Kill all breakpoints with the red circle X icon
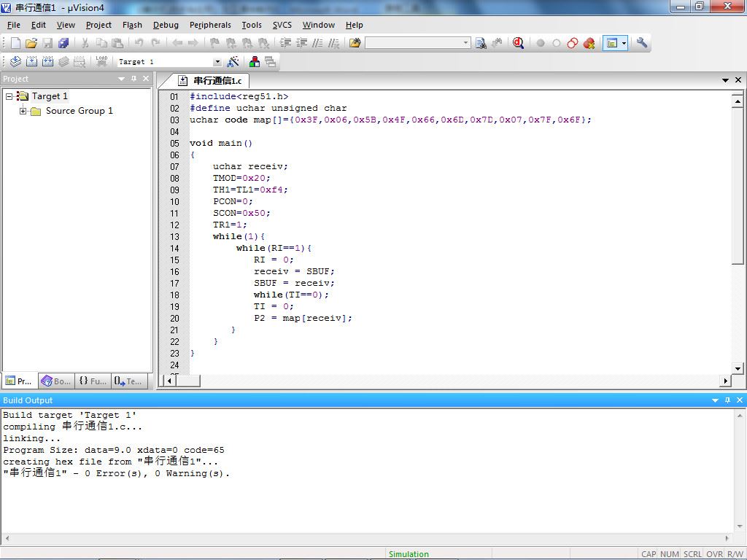 589,43
